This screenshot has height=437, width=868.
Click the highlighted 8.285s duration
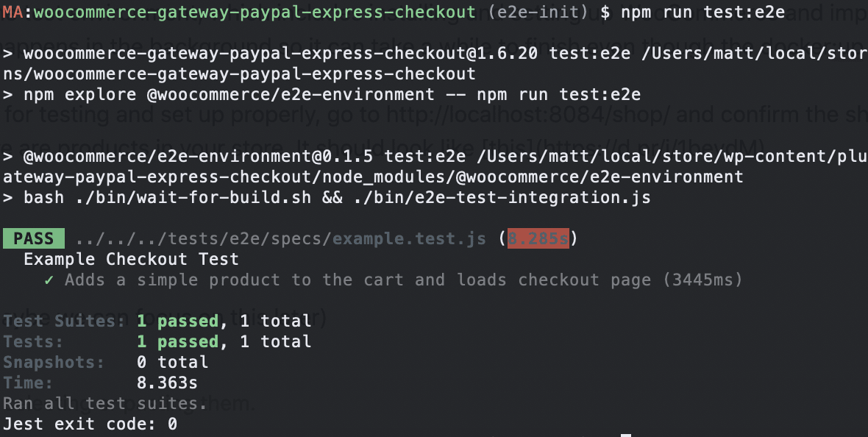[x=538, y=238]
